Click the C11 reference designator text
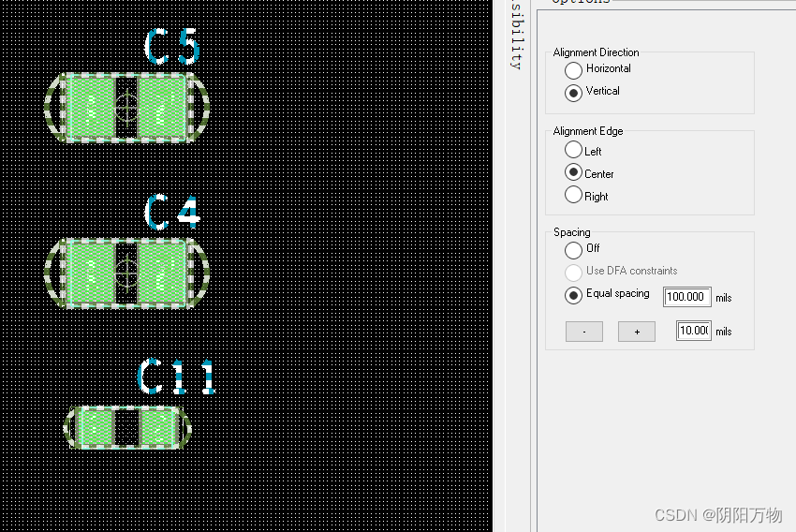796x532 pixels. tap(176, 377)
